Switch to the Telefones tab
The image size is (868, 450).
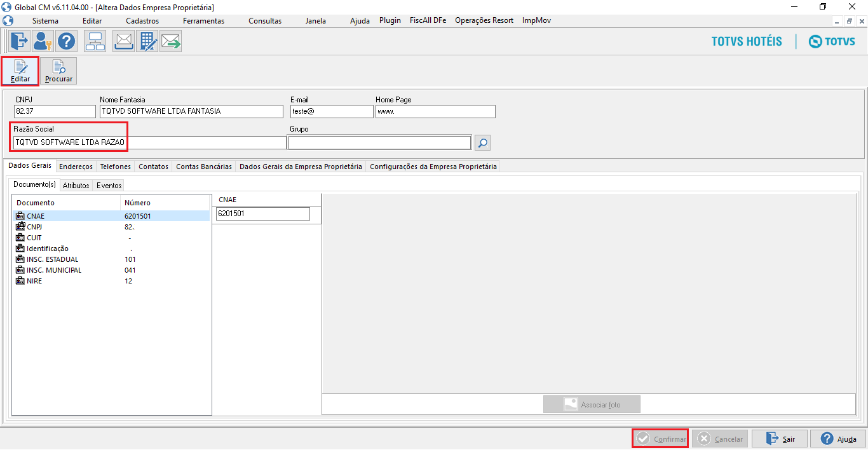tap(116, 167)
